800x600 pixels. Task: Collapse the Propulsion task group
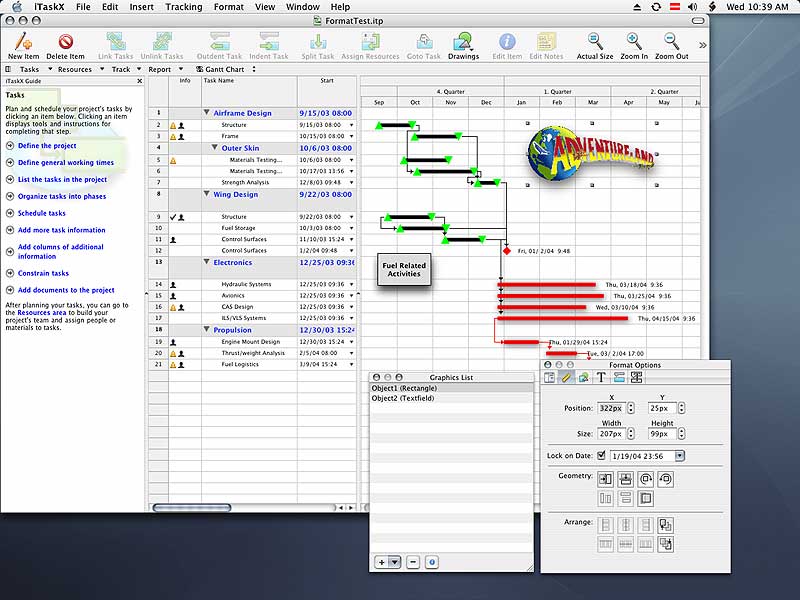pyautogui.click(x=207, y=330)
